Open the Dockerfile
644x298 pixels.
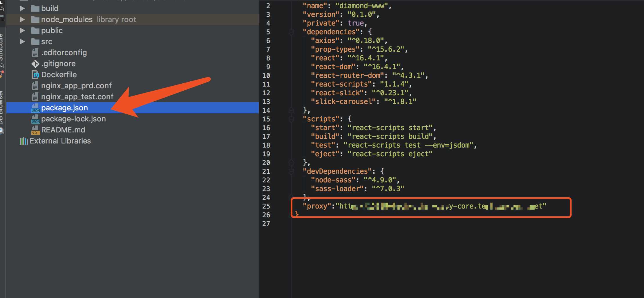click(59, 75)
